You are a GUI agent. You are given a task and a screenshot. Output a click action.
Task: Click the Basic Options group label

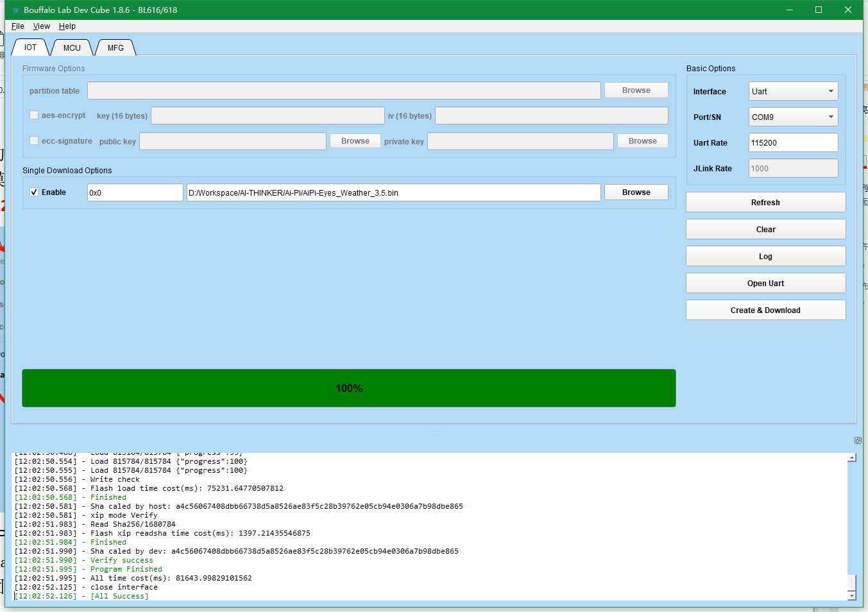[x=711, y=69]
